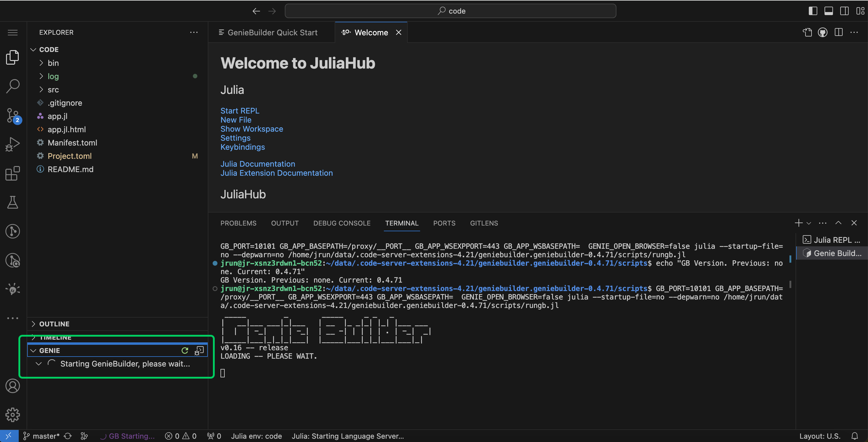Refresh the Genie panel
Viewport: 868px width, 442px height.
pyautogui.click(x=185, y=350)
